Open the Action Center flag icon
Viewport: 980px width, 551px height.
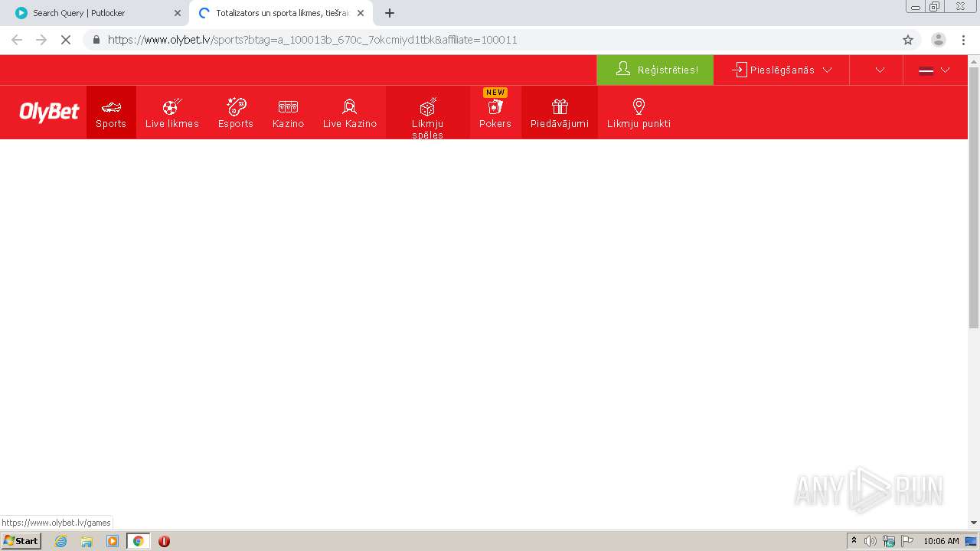907,541
